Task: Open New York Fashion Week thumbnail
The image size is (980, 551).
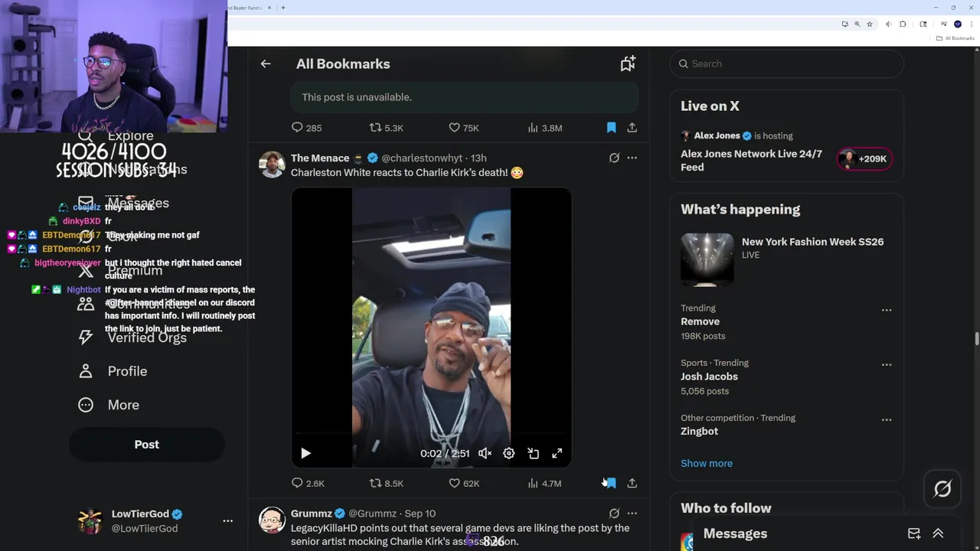Action: pyautogui.click(x=707, y=259)
